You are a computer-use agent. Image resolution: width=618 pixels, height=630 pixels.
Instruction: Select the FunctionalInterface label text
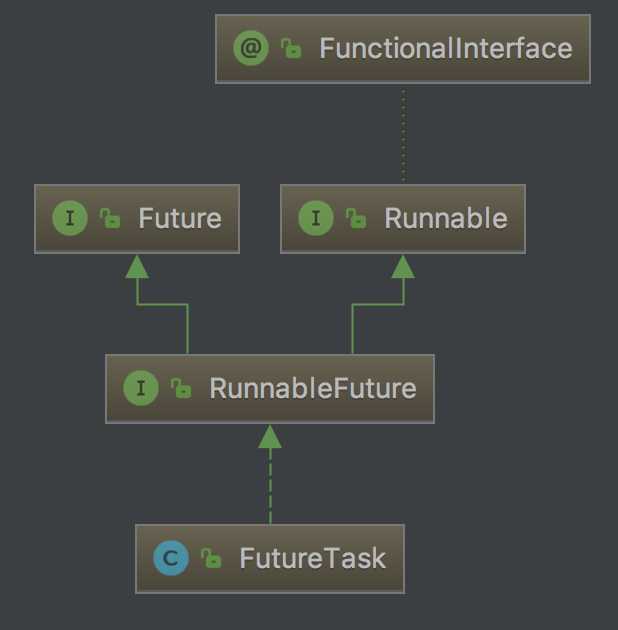click(445, 48)
